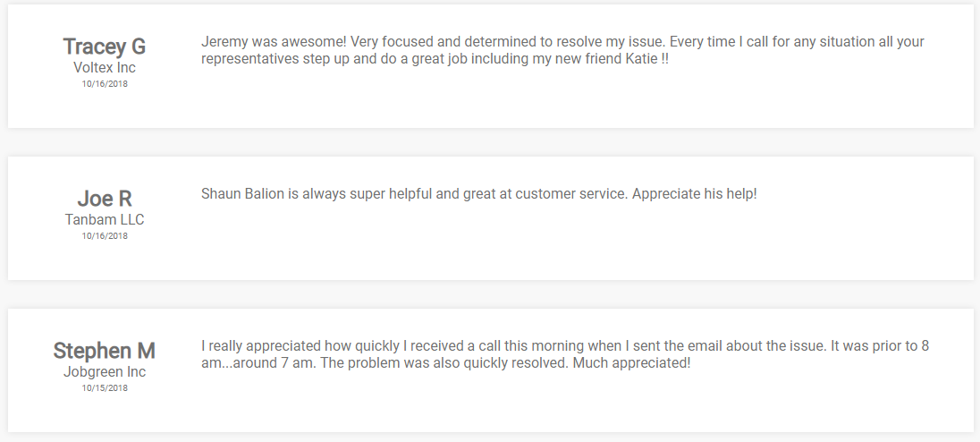Select the Voltex Inc company name

[x=105, y=67]
